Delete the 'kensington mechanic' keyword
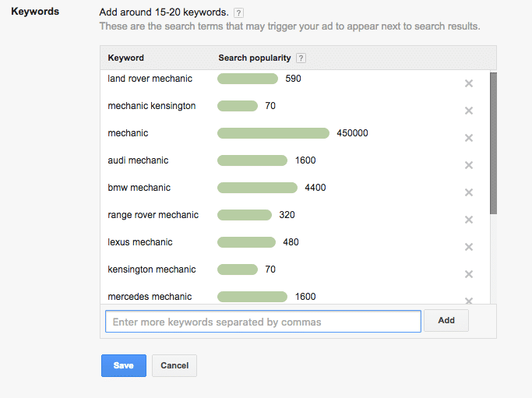This screenshot has height=398, width=532. click(469, 274)
